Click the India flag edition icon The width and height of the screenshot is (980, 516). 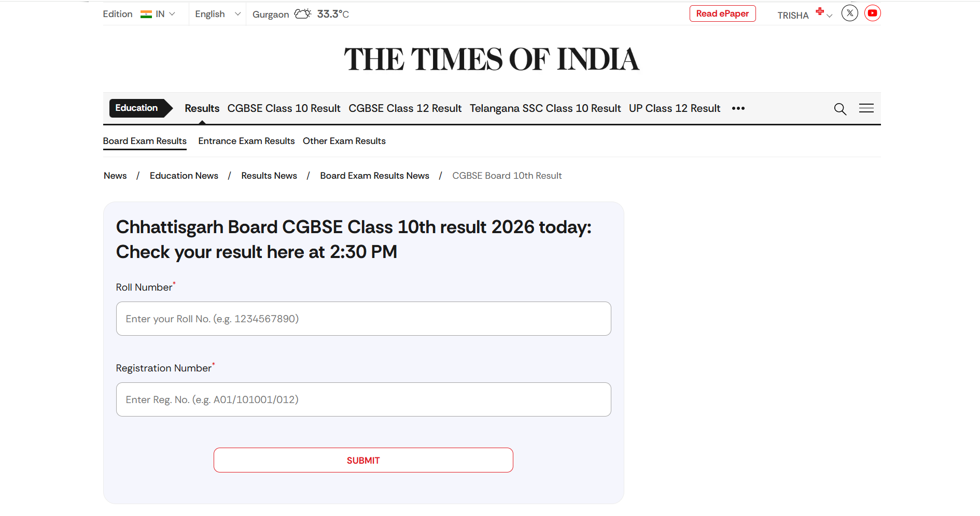(146, 15)
